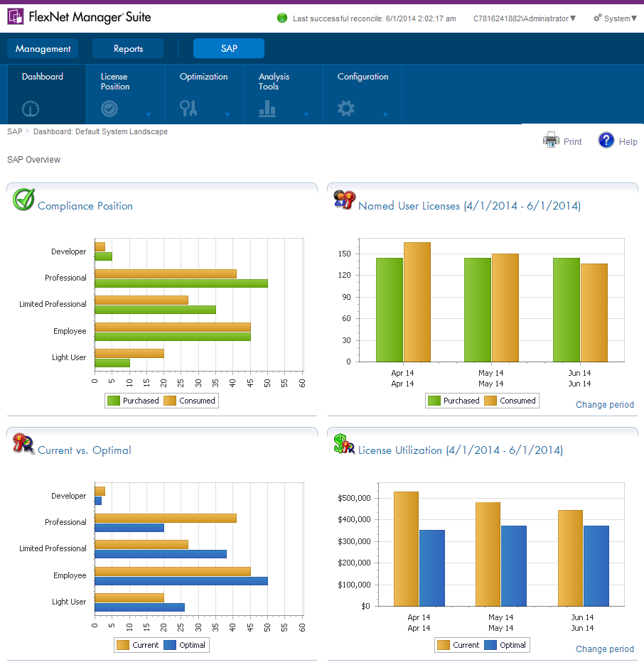
Task: Click the Purchased green legend swatch in Compliance Position
Action: pyautogui.click(x=114, y=401)
